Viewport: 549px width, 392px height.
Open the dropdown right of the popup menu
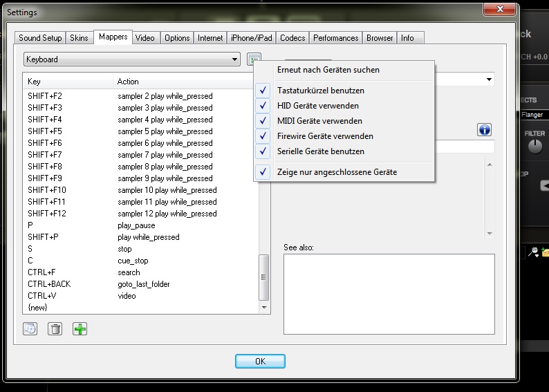tap(490, 80)
